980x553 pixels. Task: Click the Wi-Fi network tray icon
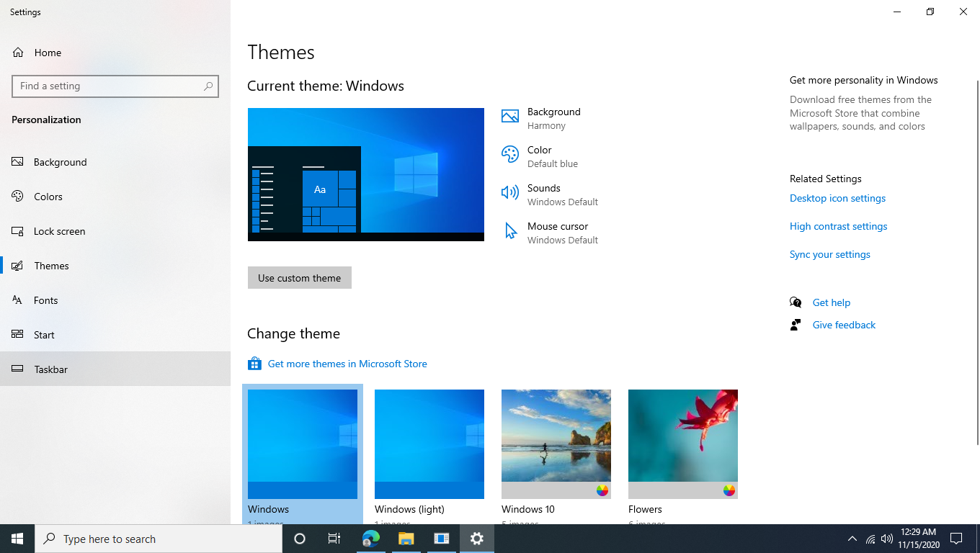870,539
